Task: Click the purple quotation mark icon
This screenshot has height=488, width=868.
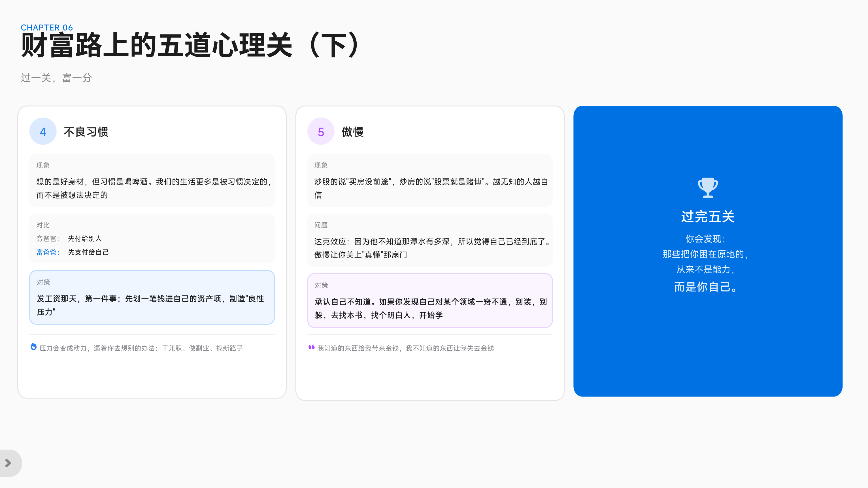Action: click(x=311, y=347)
